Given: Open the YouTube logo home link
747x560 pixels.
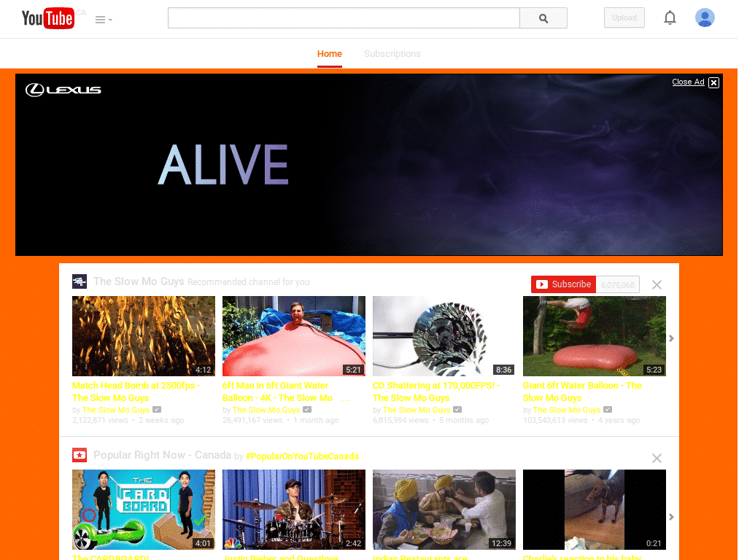Looking at the screenshot, I should (47, 18).
